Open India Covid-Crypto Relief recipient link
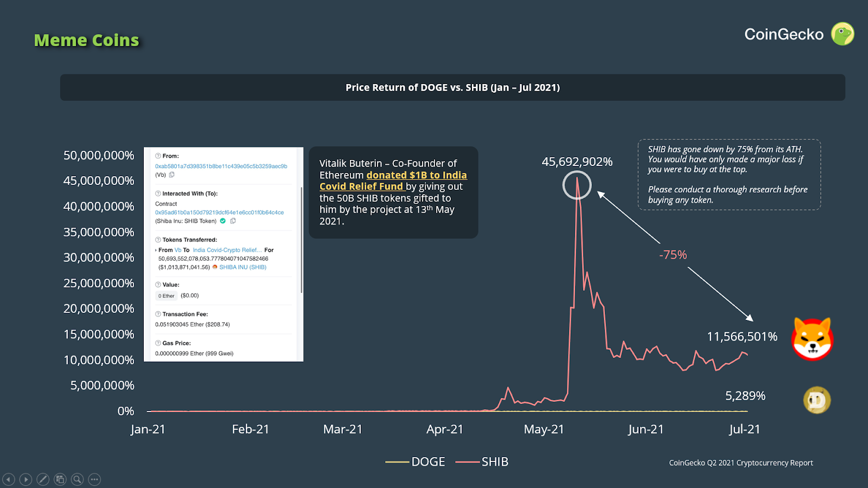 pyautogui.click(x=227, y=250)
